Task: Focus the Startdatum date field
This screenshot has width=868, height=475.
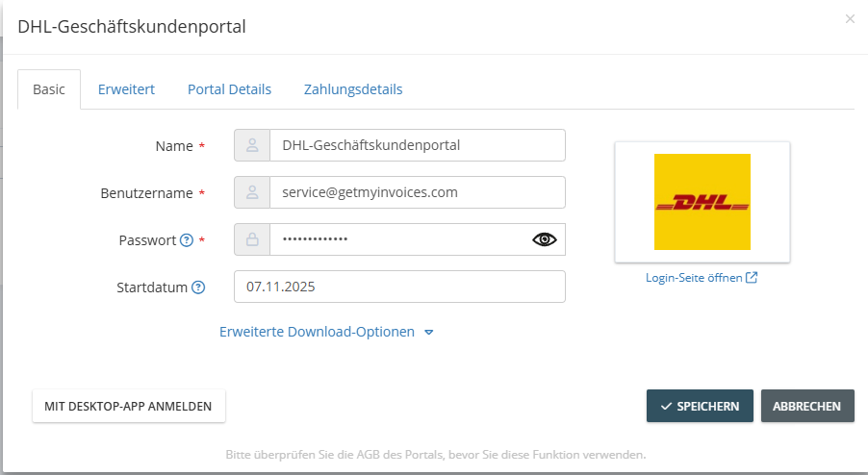Action: (399, 287)
